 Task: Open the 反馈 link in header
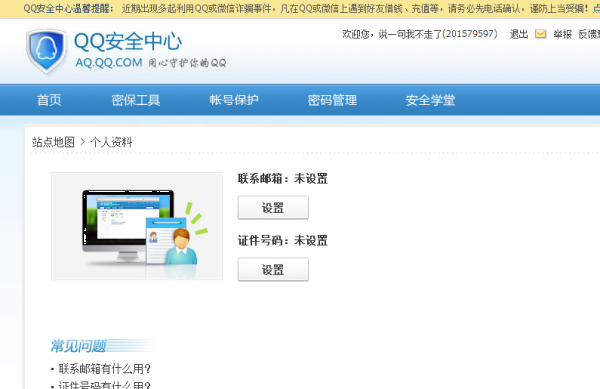[x=589, y=34]
